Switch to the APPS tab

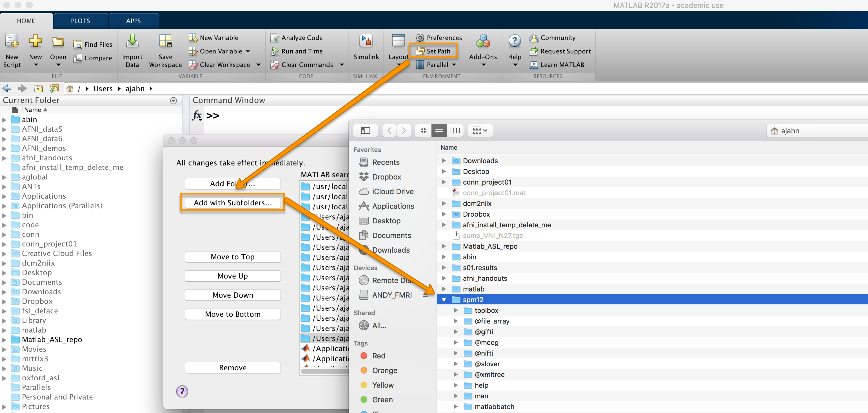(x=133, y=21)
